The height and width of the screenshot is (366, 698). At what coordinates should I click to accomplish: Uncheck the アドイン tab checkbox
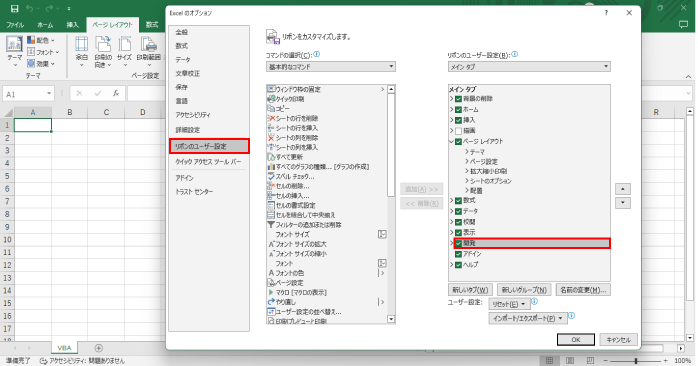click(459, 254)
